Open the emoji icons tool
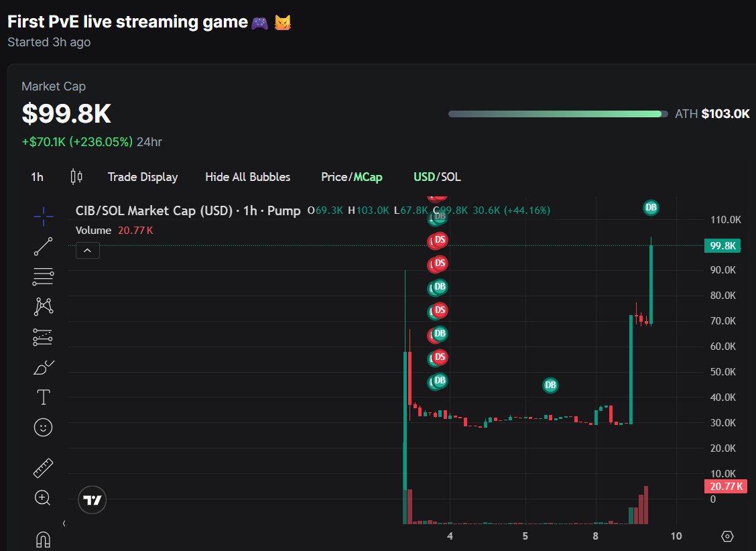This screenshot has height=551, width=756. 44,427
